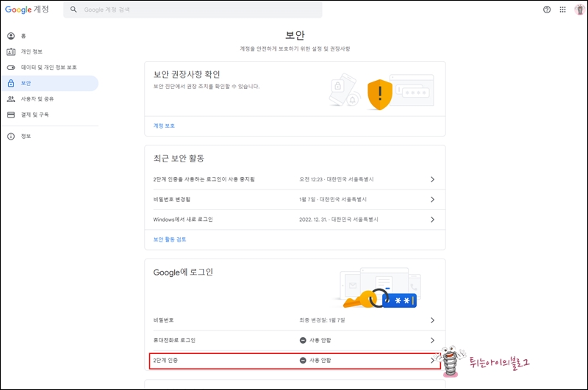The width and height of the screenshot is (588, 390).
Task: Click the 홈 sidebar icon
Action: click(x=11, y=36)
